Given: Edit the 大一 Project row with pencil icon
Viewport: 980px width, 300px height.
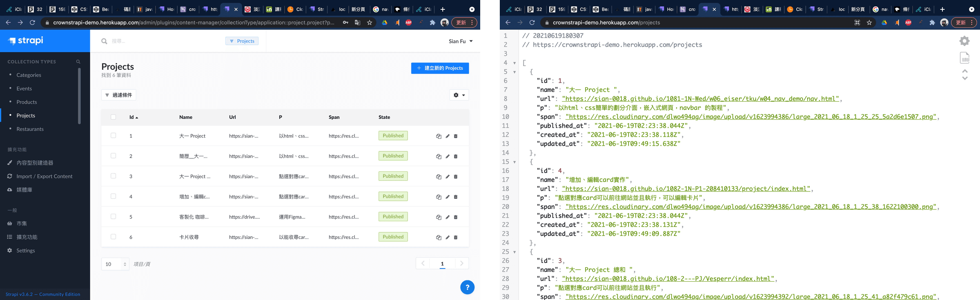Looking at the screenshot, I should (x=448, y=136).
